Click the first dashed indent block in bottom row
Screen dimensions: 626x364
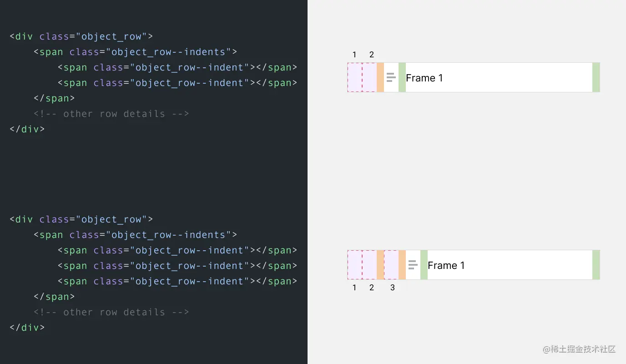click(x=354, y=265)
